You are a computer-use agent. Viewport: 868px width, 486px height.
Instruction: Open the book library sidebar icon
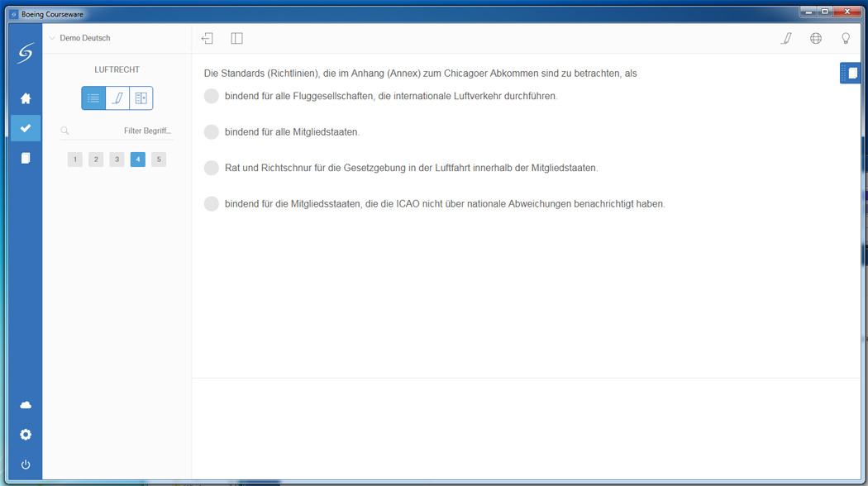(26, 159)
